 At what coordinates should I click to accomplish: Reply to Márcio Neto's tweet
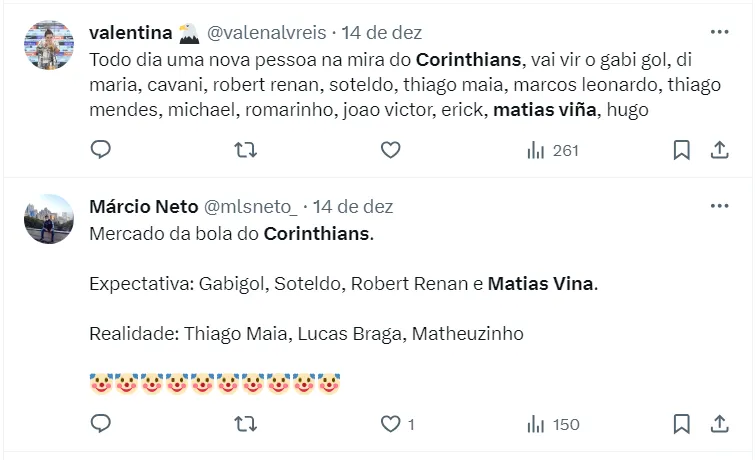point(100,424)
